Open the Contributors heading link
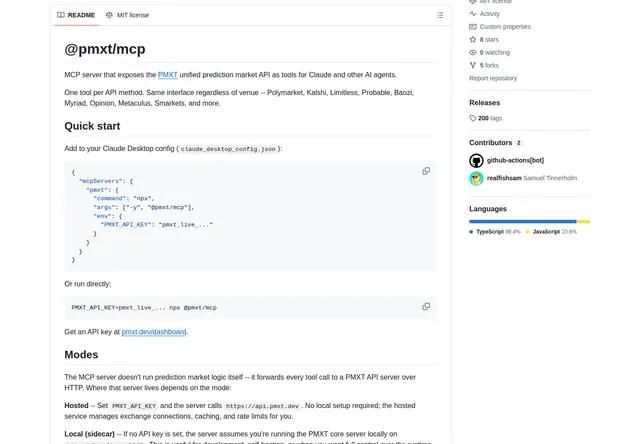Image resolution: width=640 pixels, height=444 pixels. (490, 143)
